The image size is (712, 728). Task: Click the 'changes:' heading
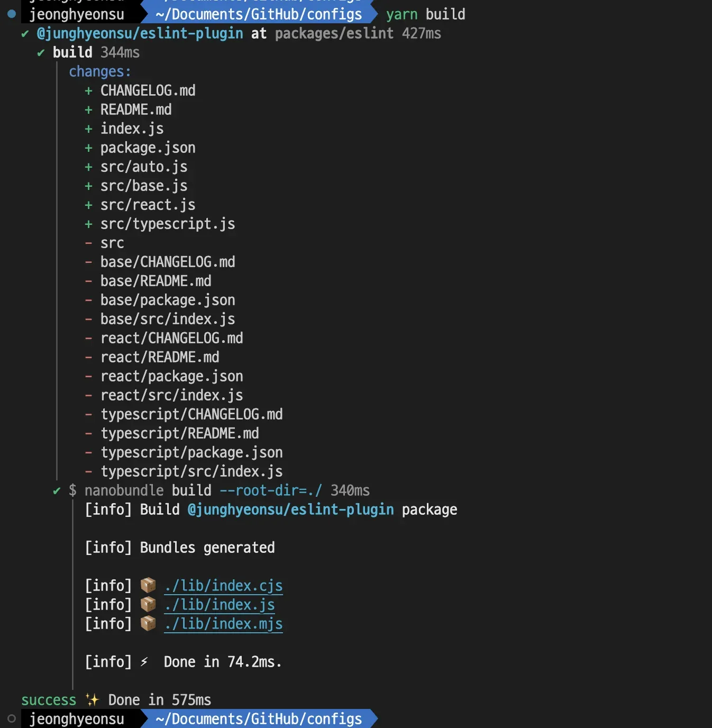(99, 71)
